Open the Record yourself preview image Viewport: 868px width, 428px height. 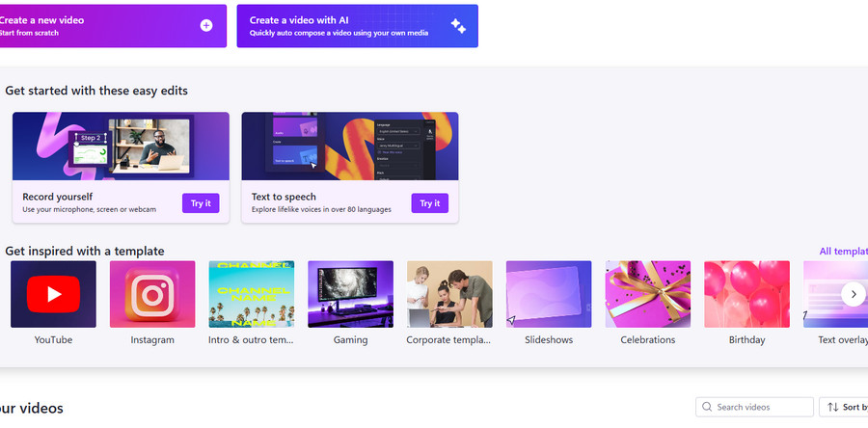click(x=121, y=146)
